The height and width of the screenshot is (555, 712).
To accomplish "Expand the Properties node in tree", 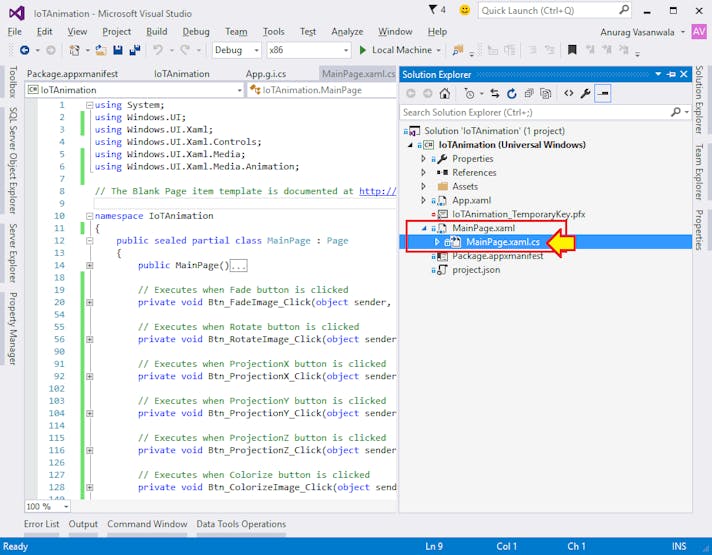I will (423, 159).
